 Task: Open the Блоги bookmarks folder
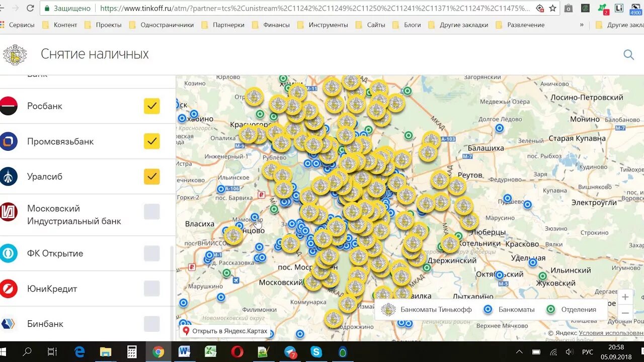click(x=407, y=25)
